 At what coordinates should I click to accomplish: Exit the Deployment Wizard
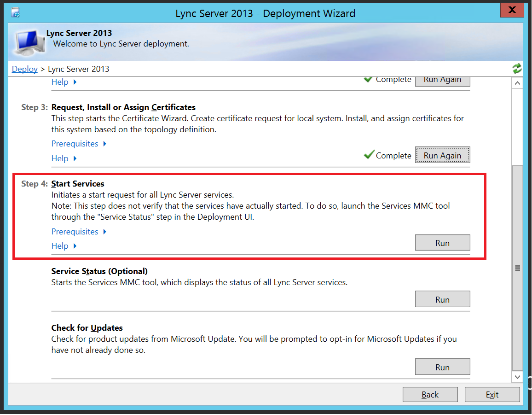(x=492, y=394)
